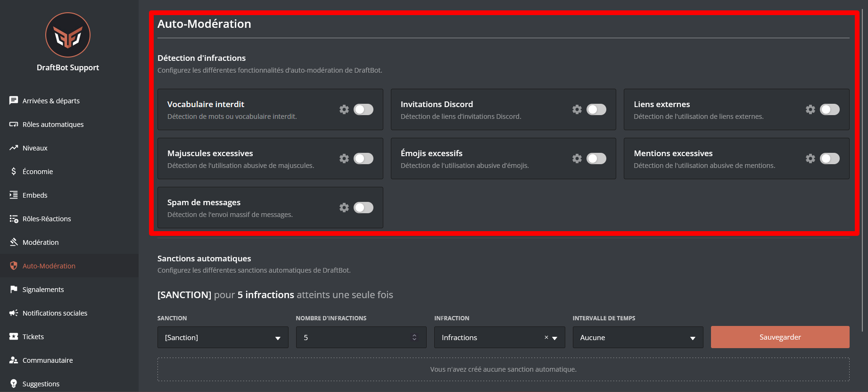
Task: Open the [Sanction] dropdown
Action: (x=223, y=337)
